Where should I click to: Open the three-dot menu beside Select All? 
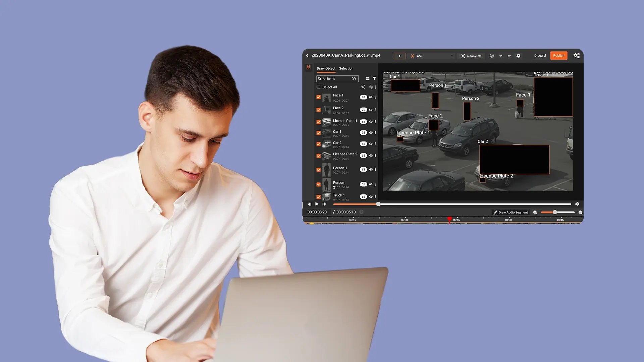[375, 87]
